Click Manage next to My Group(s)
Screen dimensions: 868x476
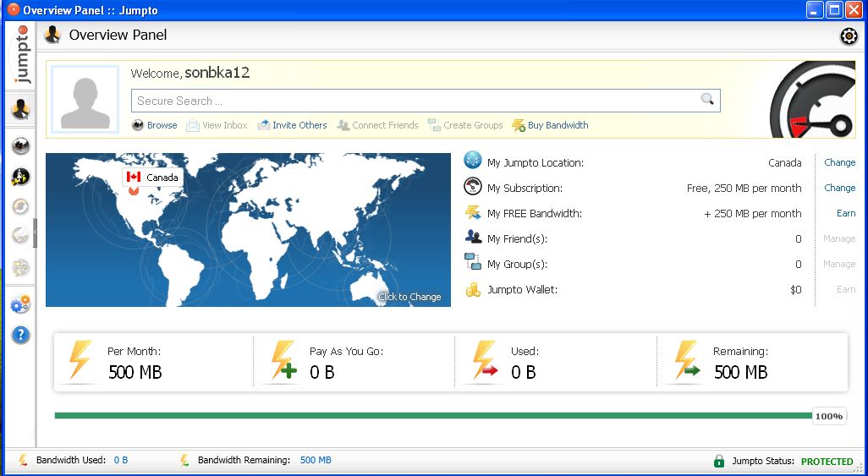click(x=839, y=264)
